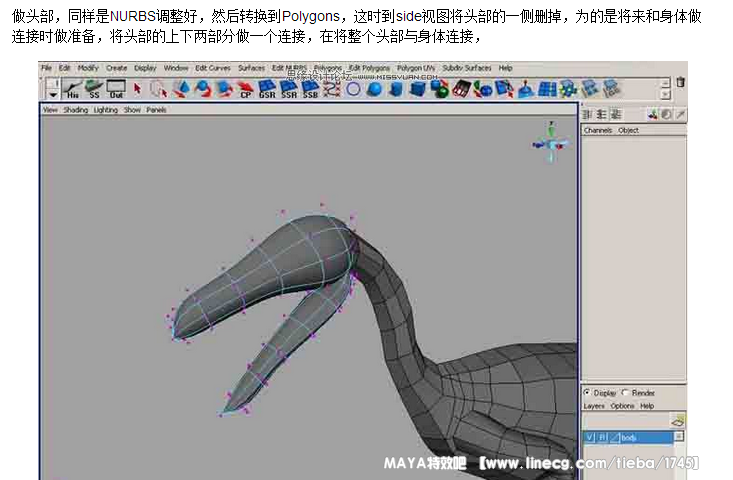Click the create new layer icon
733x480 pixels.
(x=677, y=422)
